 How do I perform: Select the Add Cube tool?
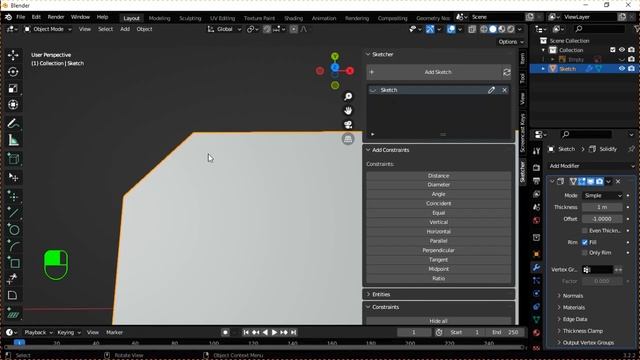coord(13,159)
